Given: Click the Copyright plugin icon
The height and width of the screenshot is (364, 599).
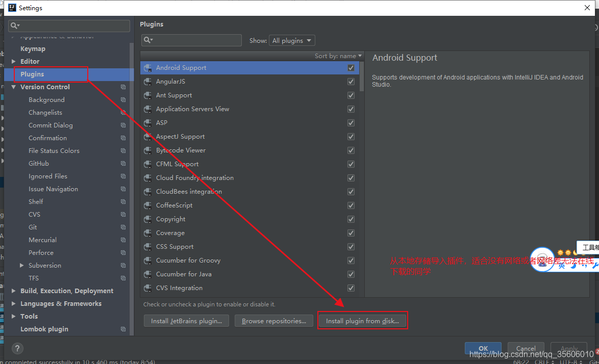Looking at the screenshot, I should 148,219.
